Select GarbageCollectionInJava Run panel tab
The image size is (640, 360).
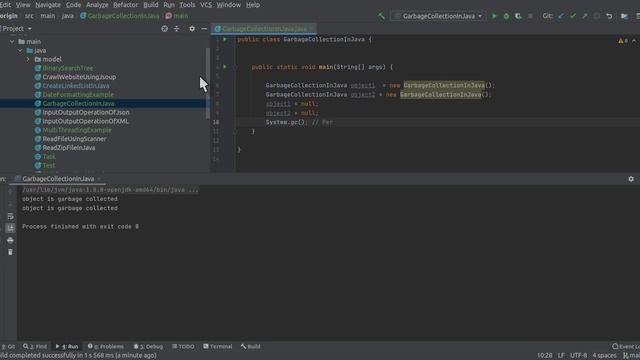click(x=58, y=179)
